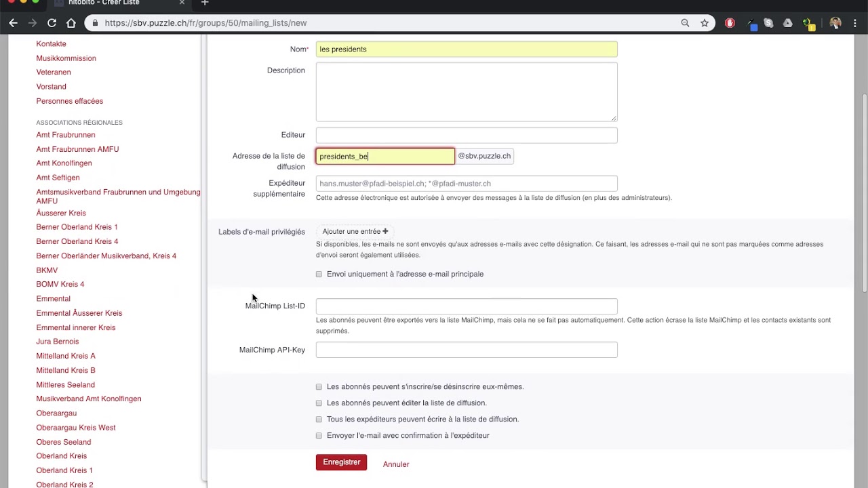
Task: Open Chrome three-dot menu
Action: (856, 23)
